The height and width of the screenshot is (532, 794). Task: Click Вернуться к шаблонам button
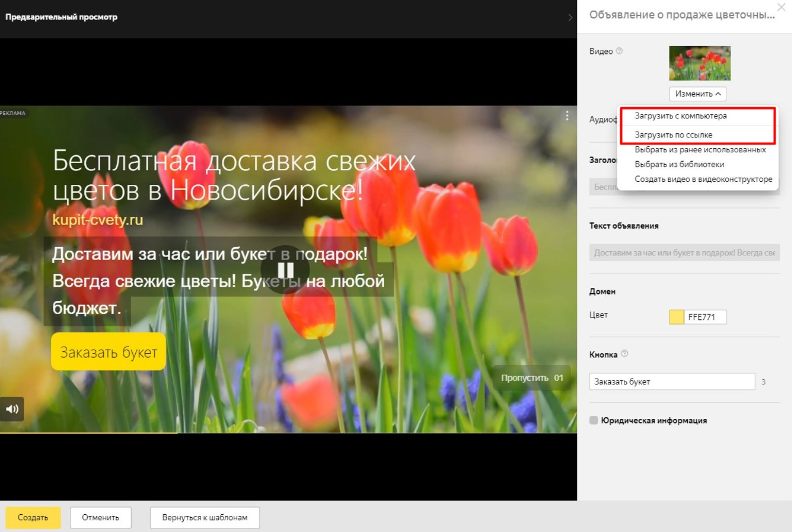tap(205, 518)
